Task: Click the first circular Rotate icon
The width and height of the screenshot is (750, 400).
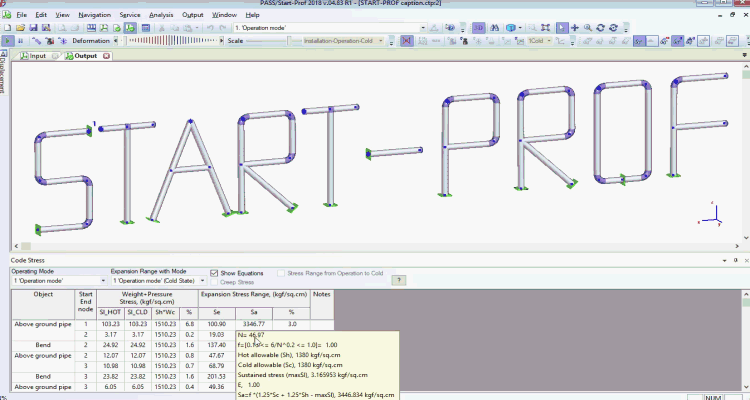Action: [x=600, y=28]
